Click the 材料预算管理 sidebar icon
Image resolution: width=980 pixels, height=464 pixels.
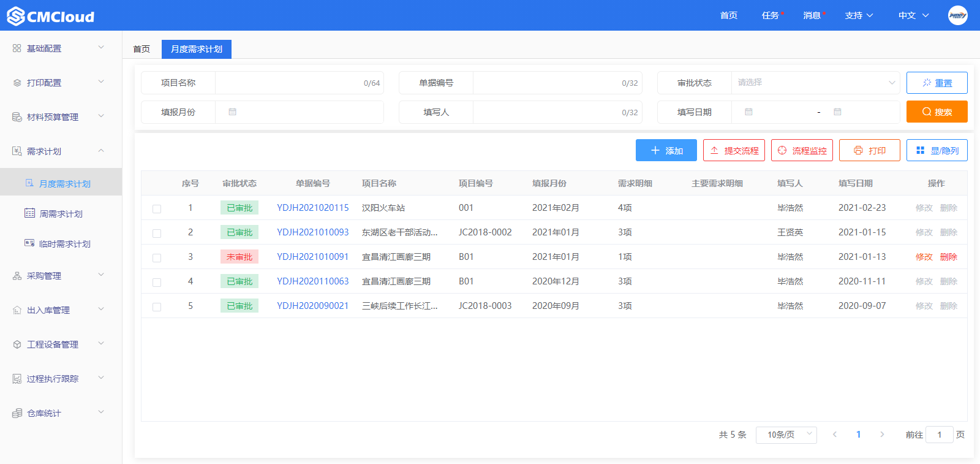click(x=17, y=116)
